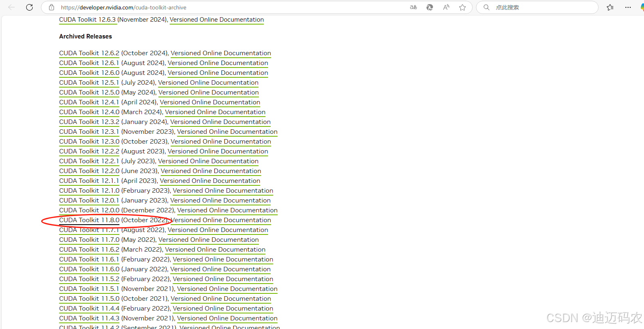This screenshot has height=329, width=644.
Task: Click the browser back arrow
Action: click(11, 7)
